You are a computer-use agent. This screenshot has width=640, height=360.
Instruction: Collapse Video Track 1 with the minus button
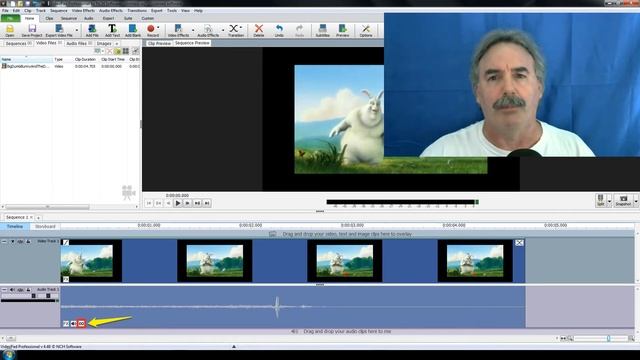pyautogui.click(x=4, y=242)
